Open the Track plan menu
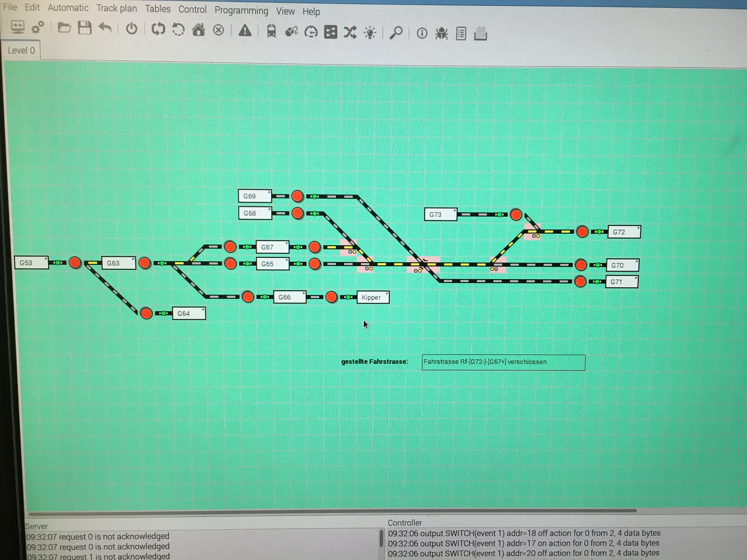 pos(117,8)
